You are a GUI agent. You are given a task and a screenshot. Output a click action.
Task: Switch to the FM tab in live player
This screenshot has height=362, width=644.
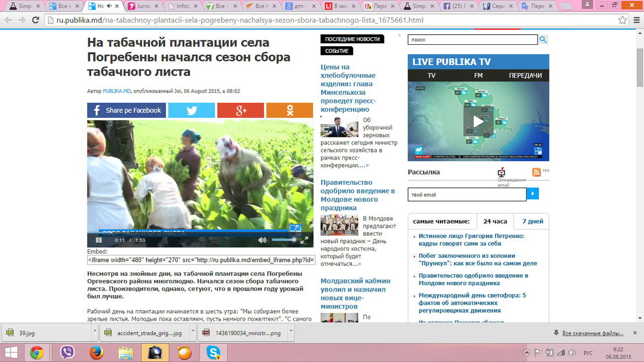478,76
